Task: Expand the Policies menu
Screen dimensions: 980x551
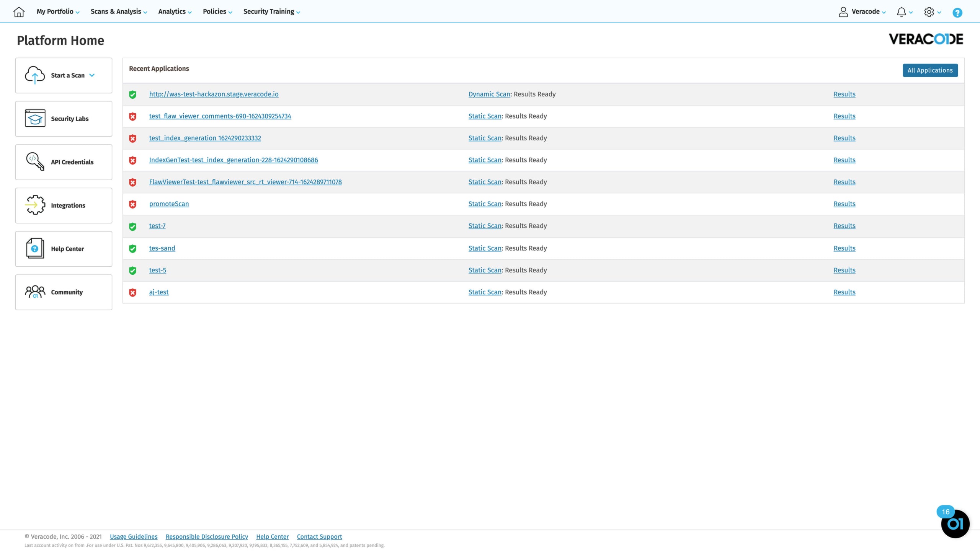Action: (217, 11)
